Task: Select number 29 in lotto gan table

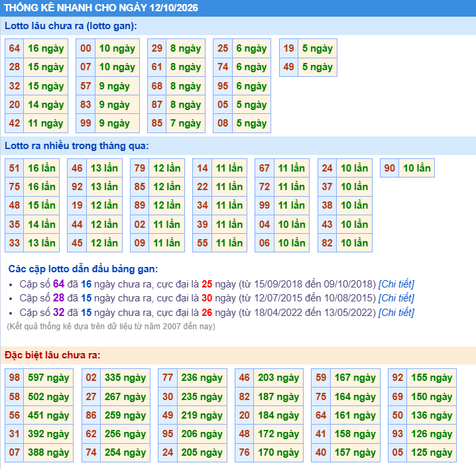Action: click(157, 48)
